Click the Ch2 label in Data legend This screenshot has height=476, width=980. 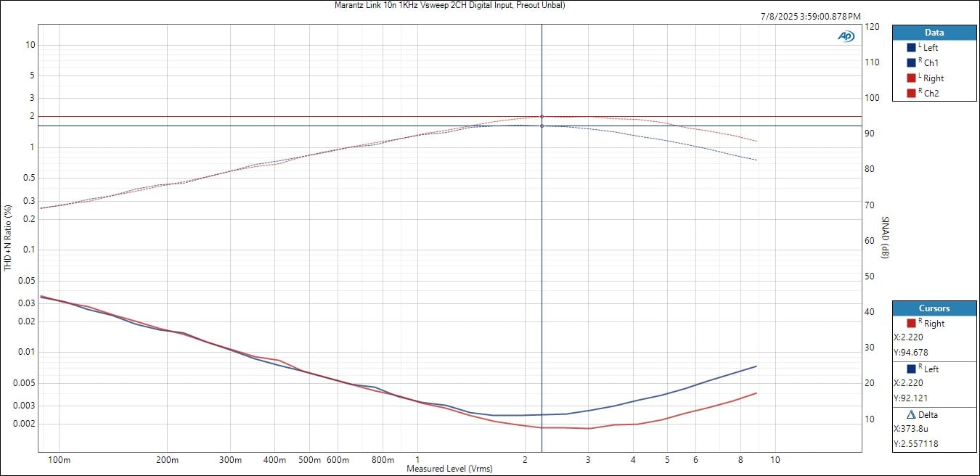[931, 94]
